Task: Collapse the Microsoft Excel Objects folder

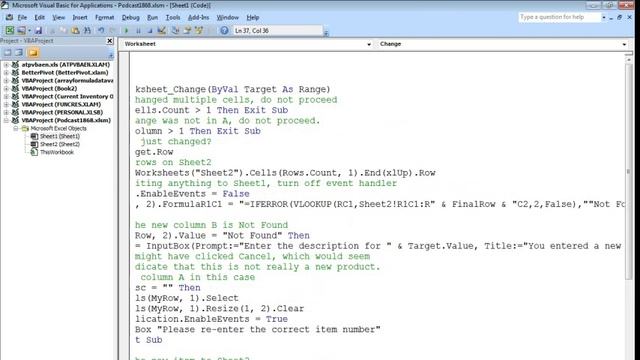Action: (16, 128)
